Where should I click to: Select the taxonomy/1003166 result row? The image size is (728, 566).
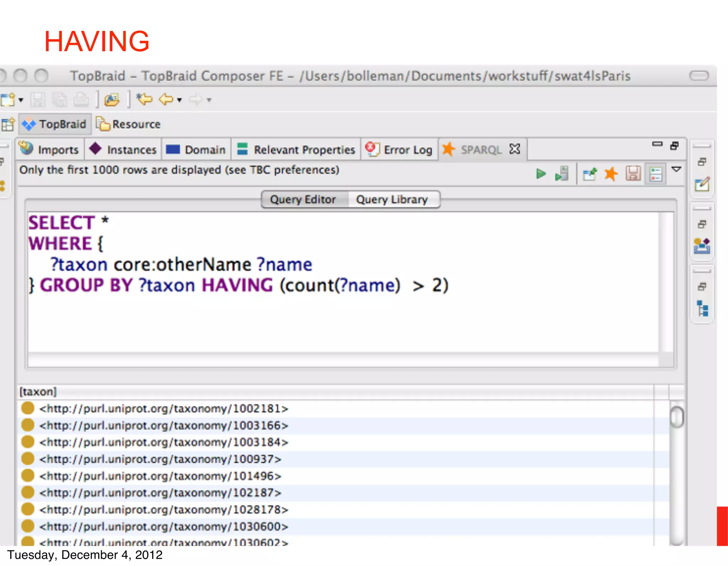(x=164, y=425)
